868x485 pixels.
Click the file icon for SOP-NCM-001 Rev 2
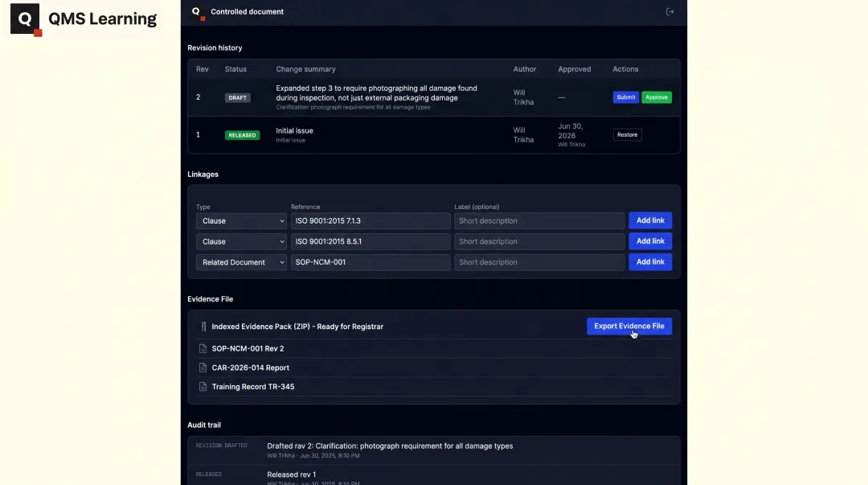point(203,348)
